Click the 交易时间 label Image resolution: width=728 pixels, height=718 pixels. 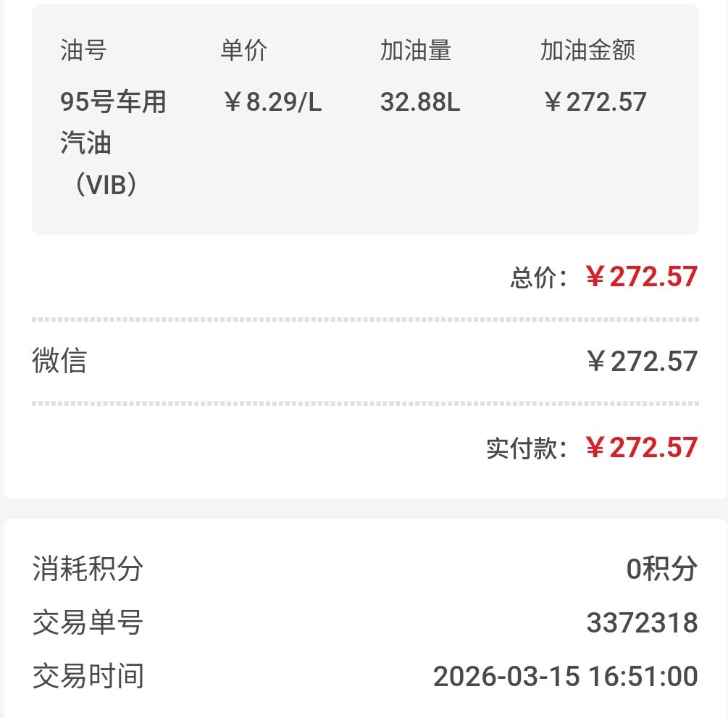[88, 677]
